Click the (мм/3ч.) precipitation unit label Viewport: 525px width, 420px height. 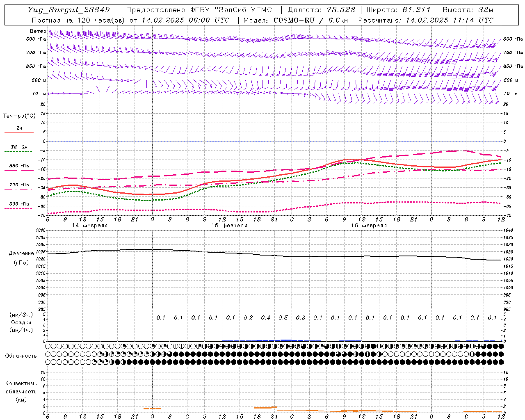21,315
